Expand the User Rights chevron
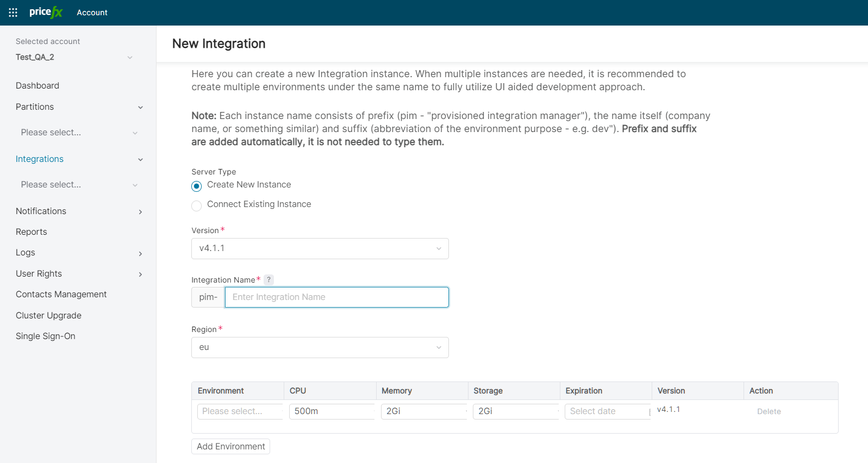868x463 pixels. tap(140, 274)
